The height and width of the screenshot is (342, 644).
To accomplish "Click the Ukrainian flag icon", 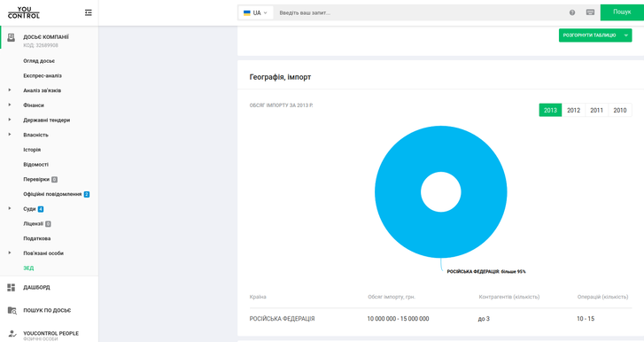I will 247,12.
